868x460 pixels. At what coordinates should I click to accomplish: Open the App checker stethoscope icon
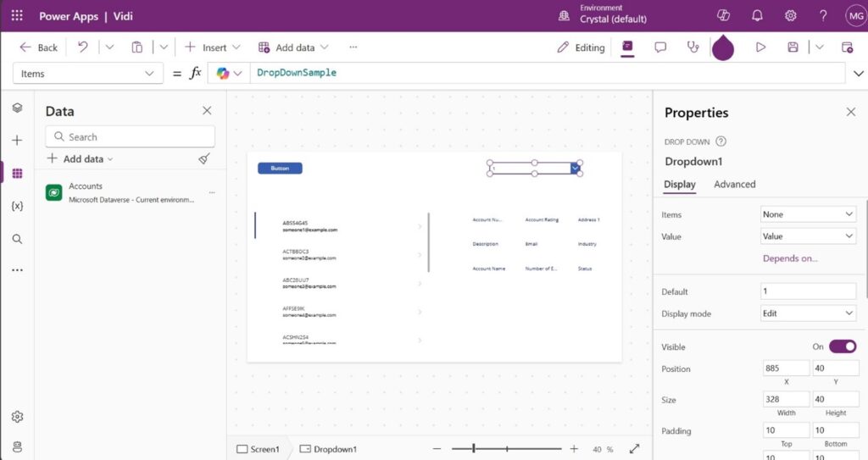pyautogui.click(x=693, y=47)
